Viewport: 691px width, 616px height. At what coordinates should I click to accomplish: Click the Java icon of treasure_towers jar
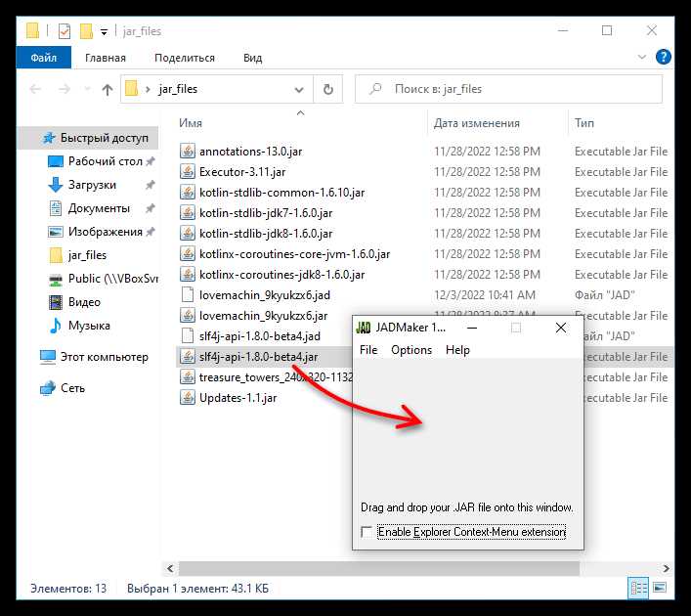188,377
